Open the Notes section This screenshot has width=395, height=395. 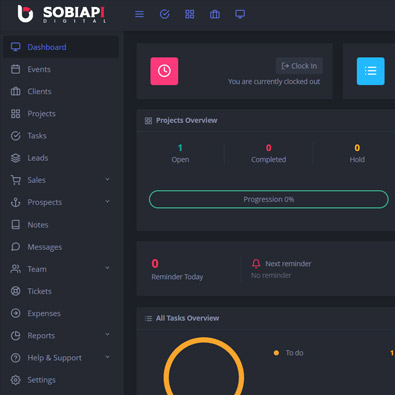click(x=61, y=225)
